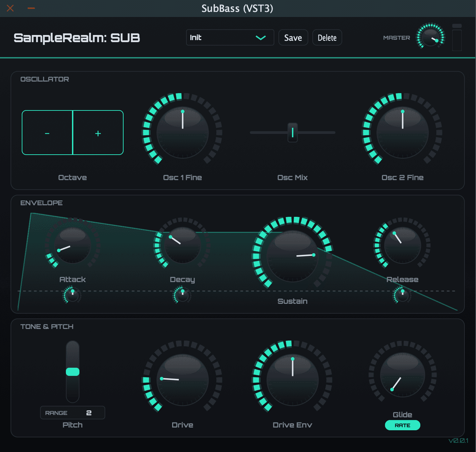Click the Osc Mix slider handle

point(293,133)
